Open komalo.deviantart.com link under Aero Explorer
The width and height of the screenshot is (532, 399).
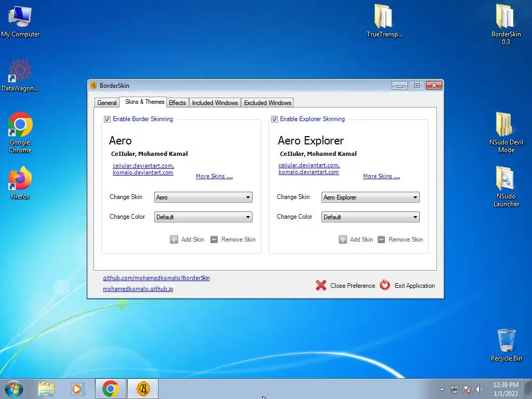tap(309, 172)
